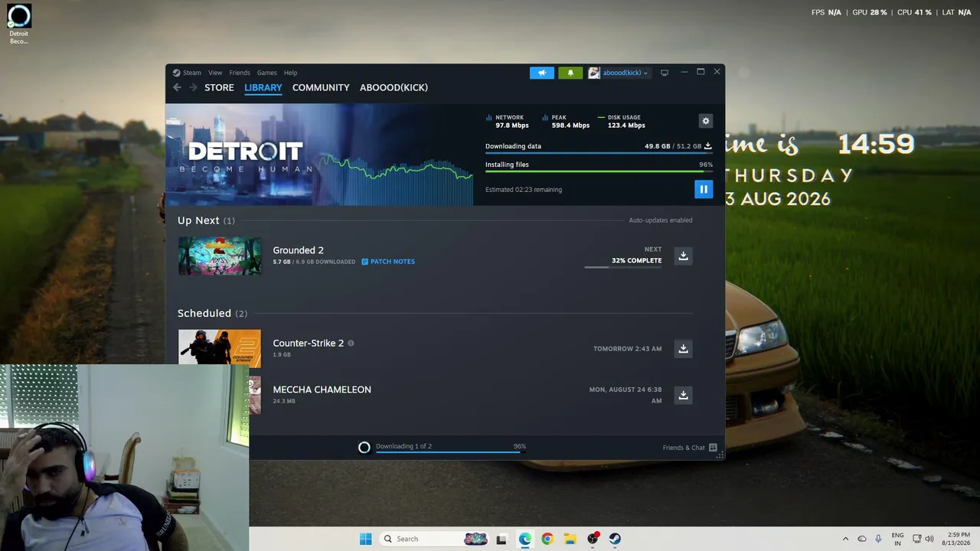Open the Friends & Chat grid icon
The height and width of the screenshot is (551, 980).
click(x=713, y=448)
